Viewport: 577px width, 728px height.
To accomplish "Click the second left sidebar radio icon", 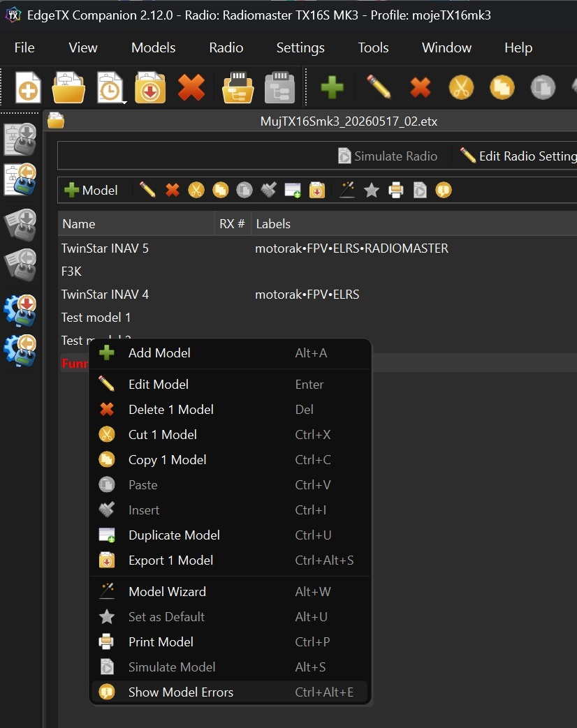I will (20, 179).
